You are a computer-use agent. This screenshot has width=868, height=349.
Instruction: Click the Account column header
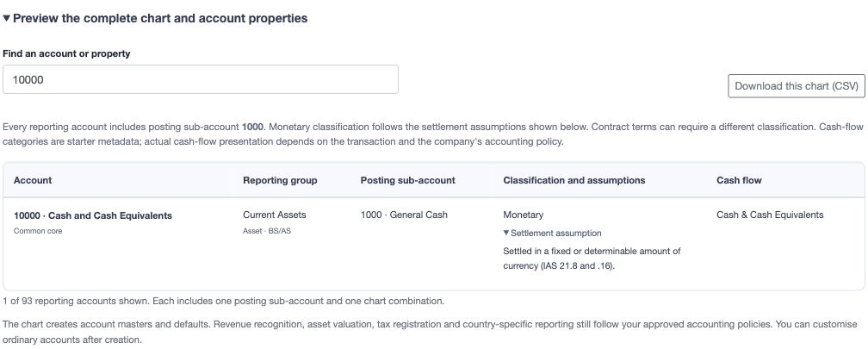(33, 181)
